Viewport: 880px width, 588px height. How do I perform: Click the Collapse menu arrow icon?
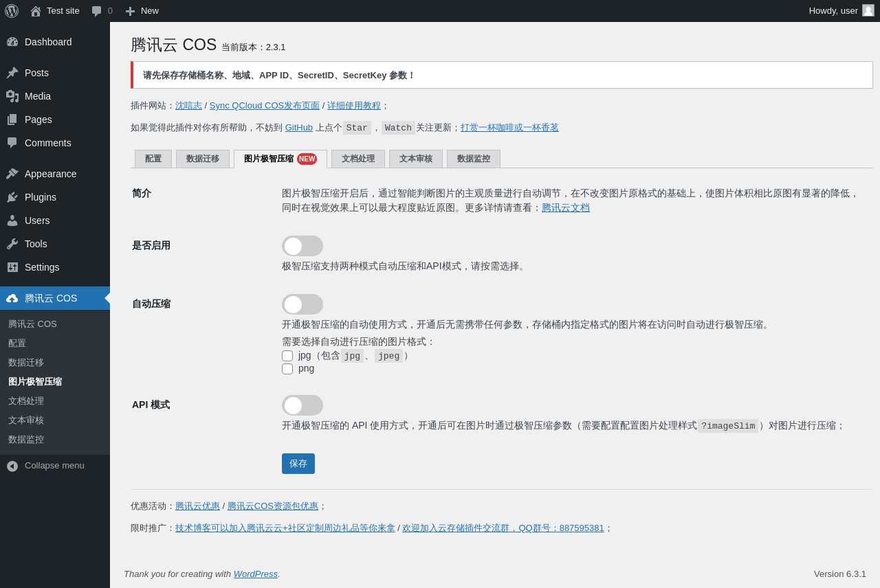(x=12, y=466)
